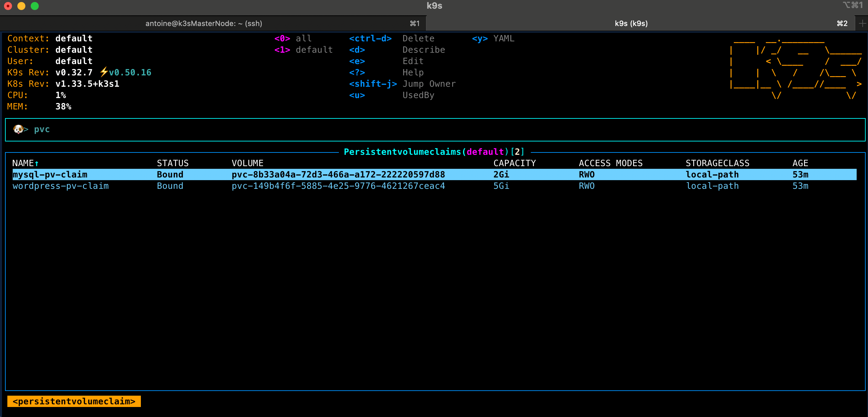
Task: Click the lightning bolt update indicator
Action: (104, 72)
